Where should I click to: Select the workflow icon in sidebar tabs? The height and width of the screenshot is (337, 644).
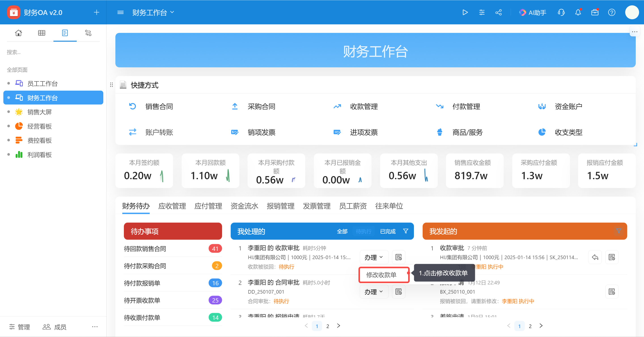88,33
